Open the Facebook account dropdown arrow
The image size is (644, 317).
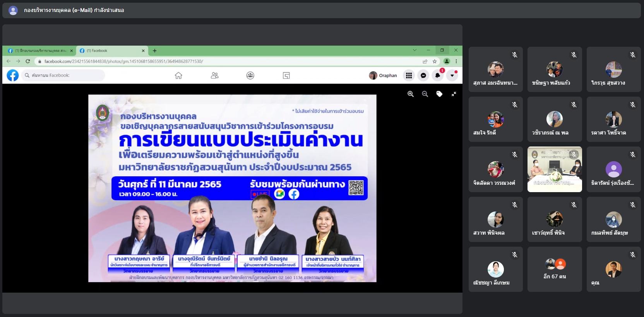point(452,75)
